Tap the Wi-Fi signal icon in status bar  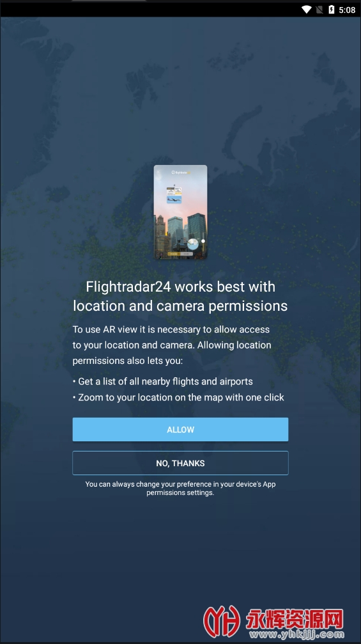(307, 10)
